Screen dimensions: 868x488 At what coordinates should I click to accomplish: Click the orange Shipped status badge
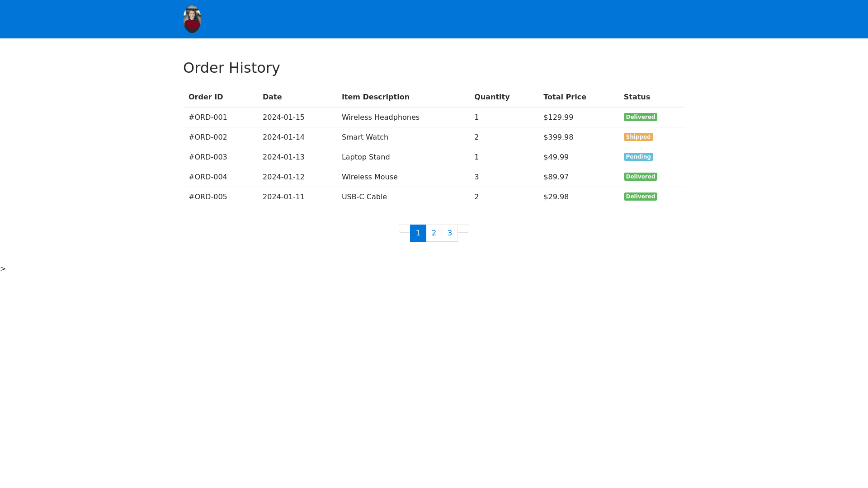[x=638, y=137]
